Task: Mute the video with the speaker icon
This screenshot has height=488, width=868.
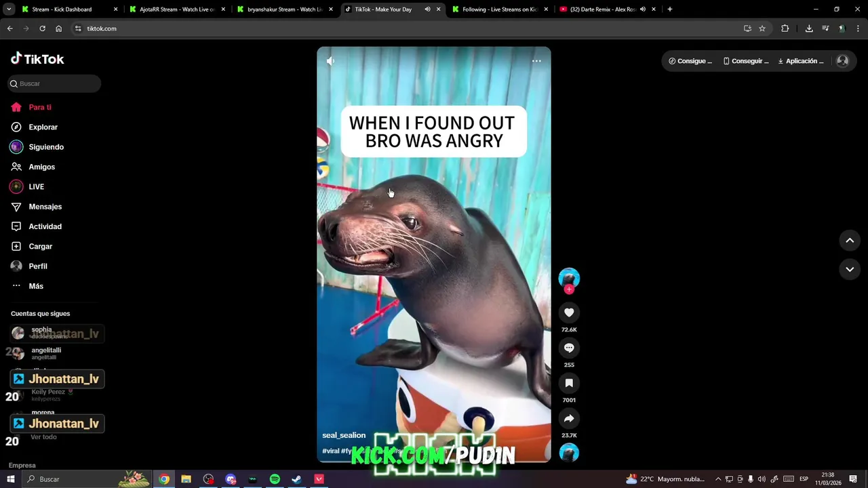Action: 330,61
